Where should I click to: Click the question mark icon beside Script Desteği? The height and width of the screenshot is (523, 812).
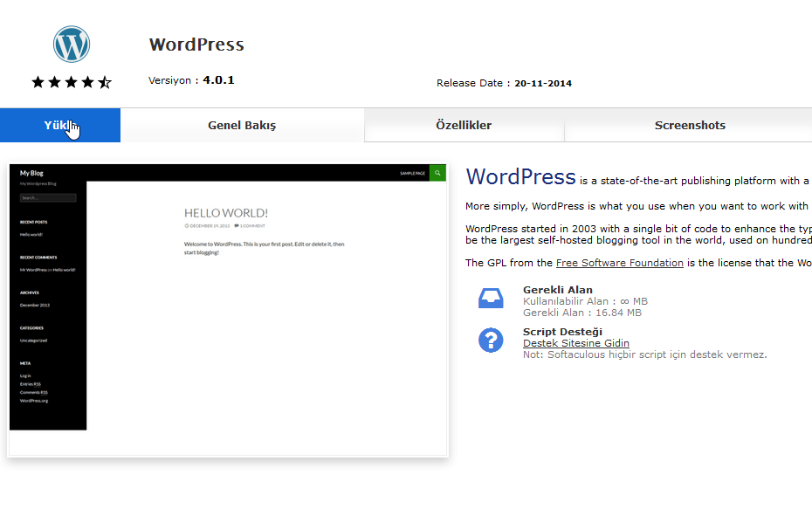tap(491, 341)
